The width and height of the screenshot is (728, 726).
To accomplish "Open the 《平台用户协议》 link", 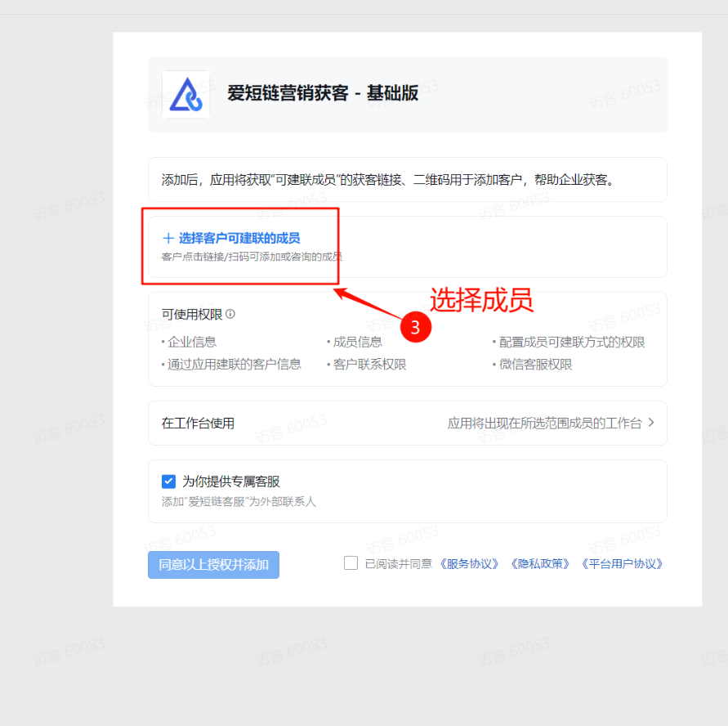I will (x=622, y=564).
